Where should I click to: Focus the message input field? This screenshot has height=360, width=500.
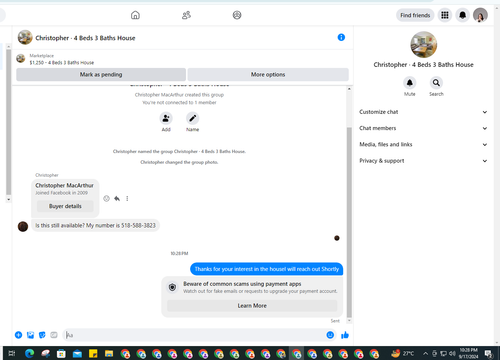click(x=195, y=335)
